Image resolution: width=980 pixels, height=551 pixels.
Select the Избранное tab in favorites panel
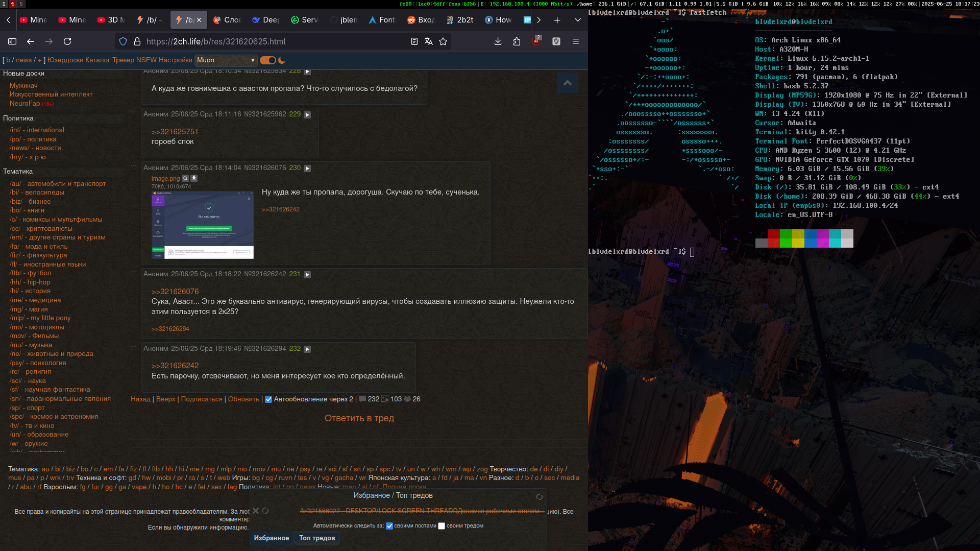272,538
